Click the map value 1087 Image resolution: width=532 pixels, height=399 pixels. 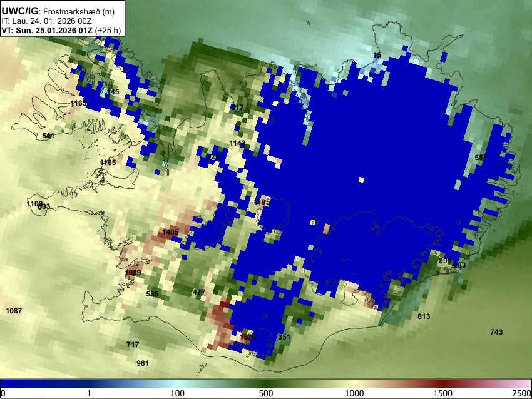(x=14, y=311)
